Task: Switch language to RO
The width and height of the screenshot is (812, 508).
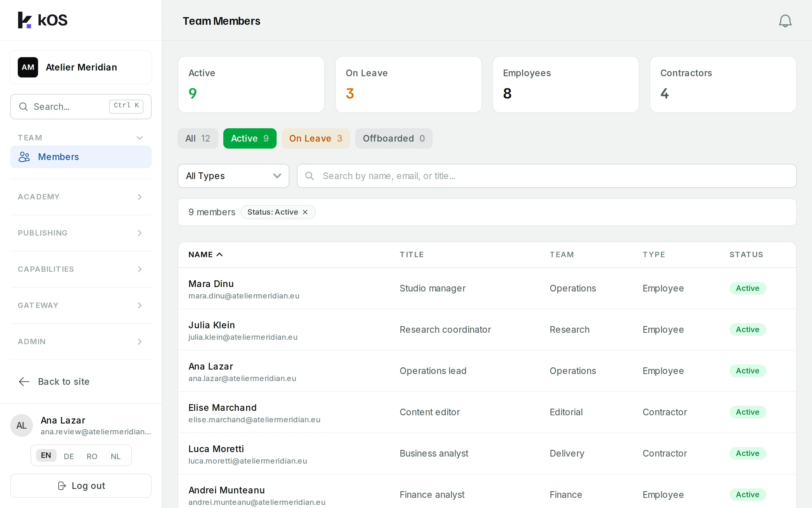Action: 92,456
